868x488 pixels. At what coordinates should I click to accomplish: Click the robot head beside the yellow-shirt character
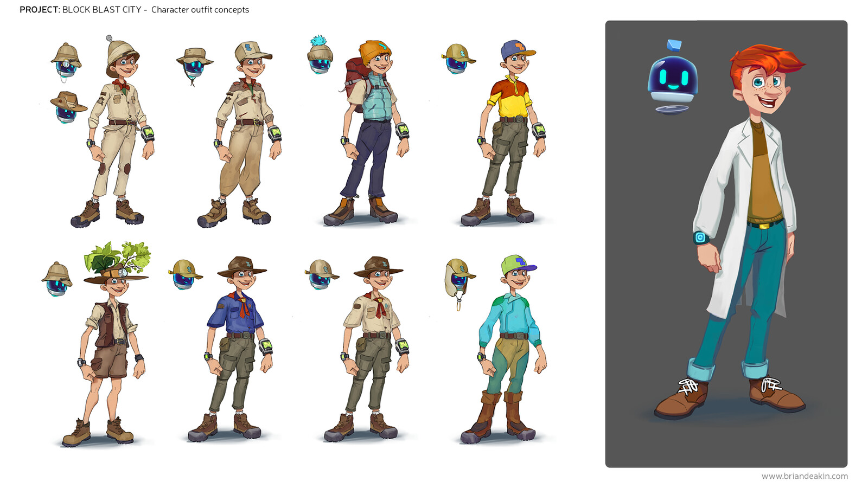pos(458,59)
